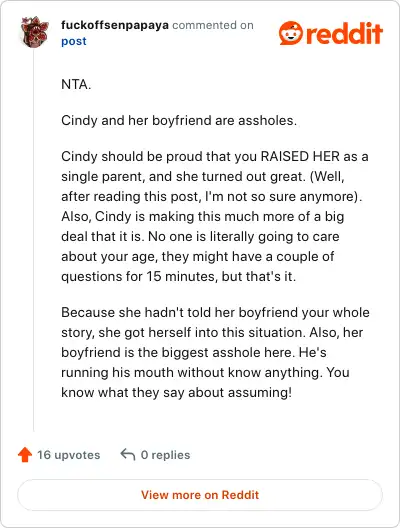Click the "commented on" gray text

pyautogui.click(x=213, y=25)
